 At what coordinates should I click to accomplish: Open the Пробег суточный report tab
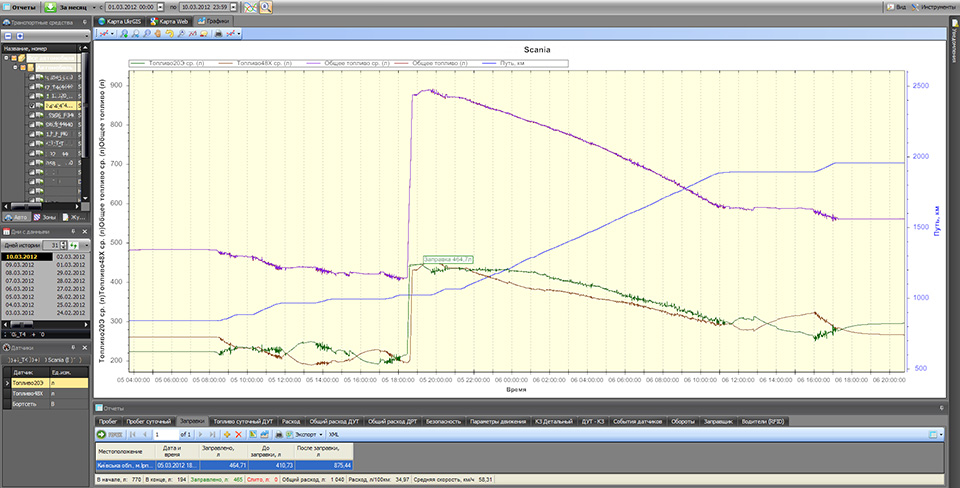(x=148, y=421)
